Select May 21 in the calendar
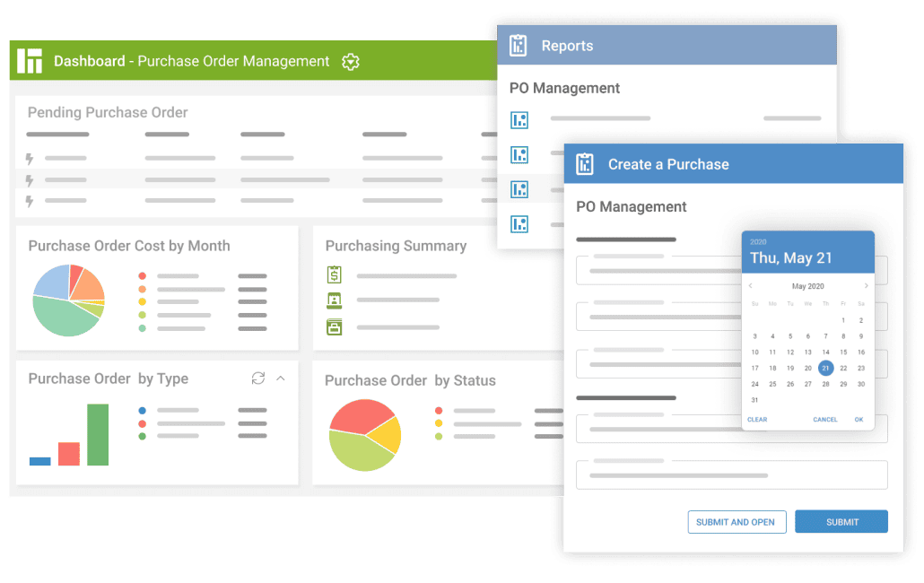This screenshot has width=924, height=583. coord(825,368)
